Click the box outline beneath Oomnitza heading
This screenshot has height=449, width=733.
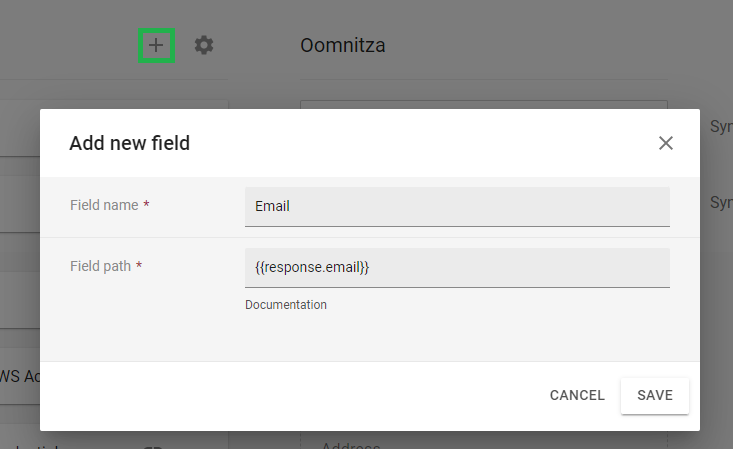coord(484,104)
